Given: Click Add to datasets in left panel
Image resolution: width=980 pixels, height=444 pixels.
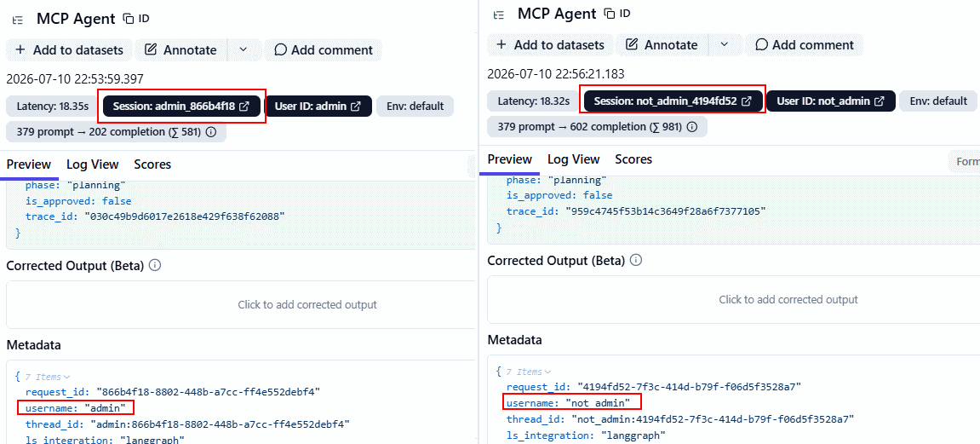Looking at the screenshot, I should click(69, 50).
